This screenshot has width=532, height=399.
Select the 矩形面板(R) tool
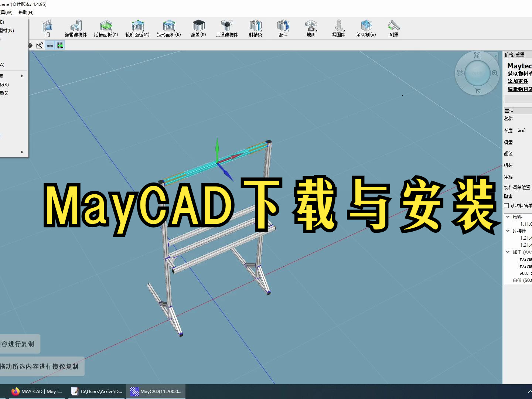pos(169,28)
